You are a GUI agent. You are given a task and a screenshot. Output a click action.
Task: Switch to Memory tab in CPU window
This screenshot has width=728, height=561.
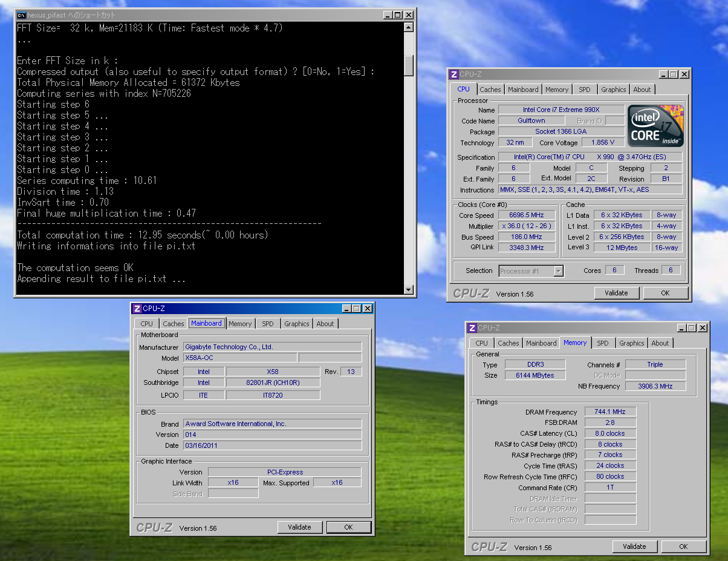coord(557,90)
